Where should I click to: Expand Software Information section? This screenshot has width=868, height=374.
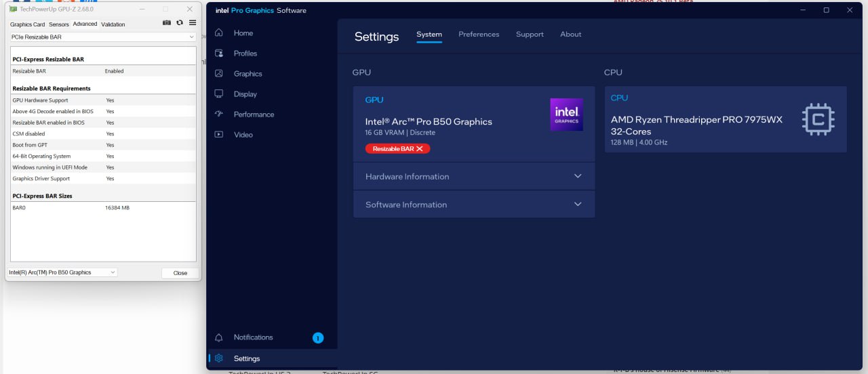[473, 205]
